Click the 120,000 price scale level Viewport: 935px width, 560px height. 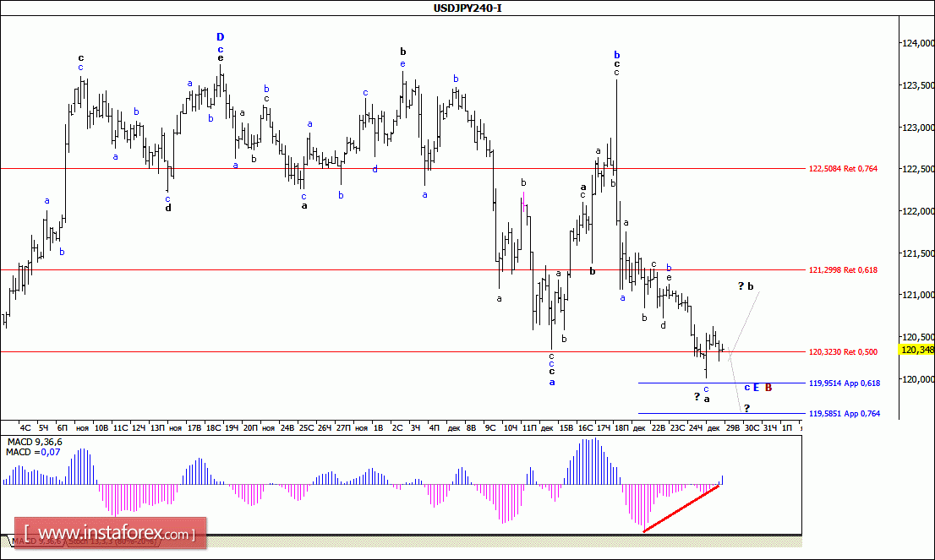tap(919, 379)
